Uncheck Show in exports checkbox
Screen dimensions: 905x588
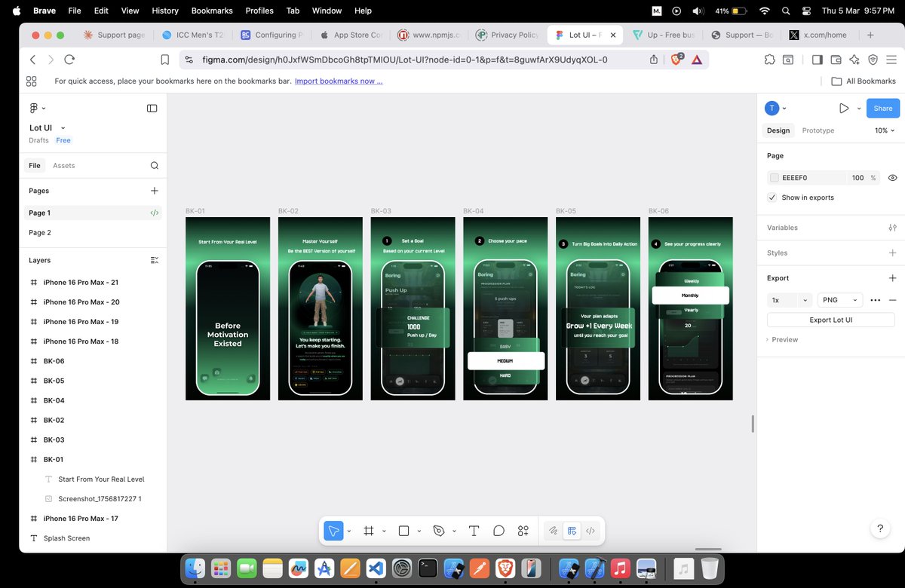(x=772, y=198)
